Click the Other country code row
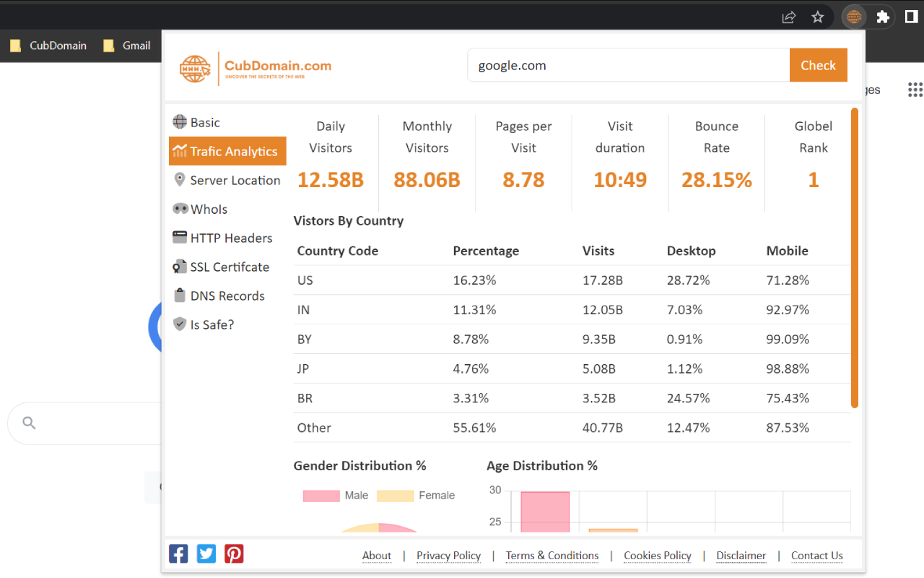 (572, 428)
